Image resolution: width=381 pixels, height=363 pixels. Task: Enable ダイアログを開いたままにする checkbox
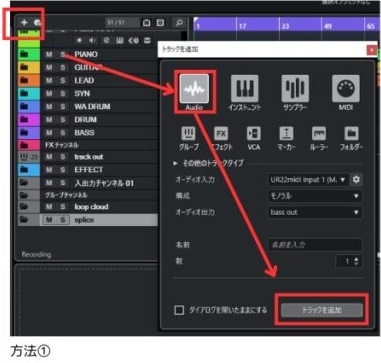[x=179, y=310]
